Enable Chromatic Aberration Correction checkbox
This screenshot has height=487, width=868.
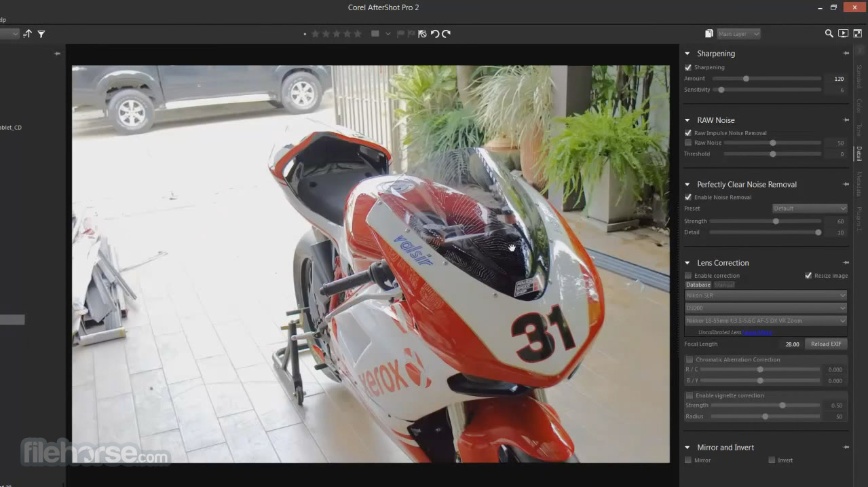coord(690,359)
